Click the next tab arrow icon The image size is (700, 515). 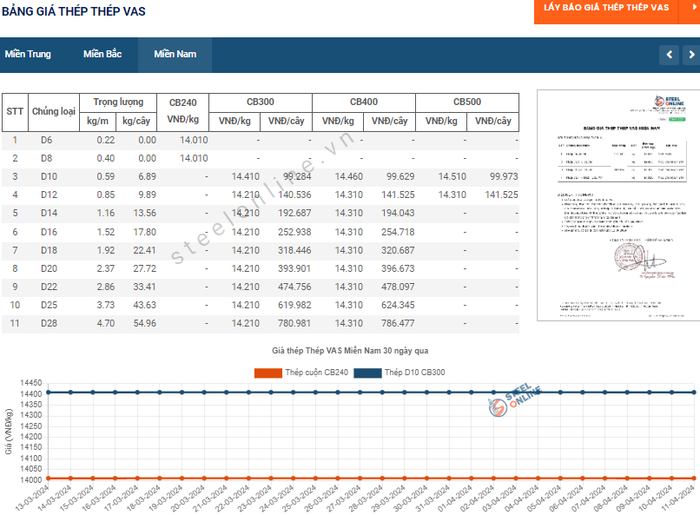click(x=690, y=54)
